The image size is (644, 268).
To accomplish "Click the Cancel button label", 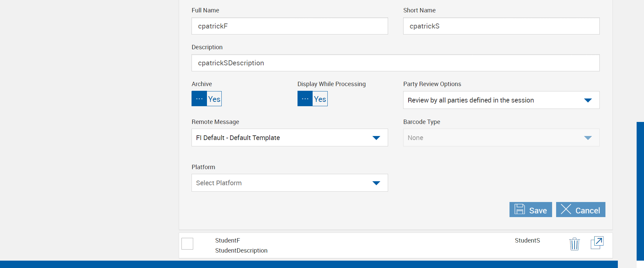I will point(587,210).
